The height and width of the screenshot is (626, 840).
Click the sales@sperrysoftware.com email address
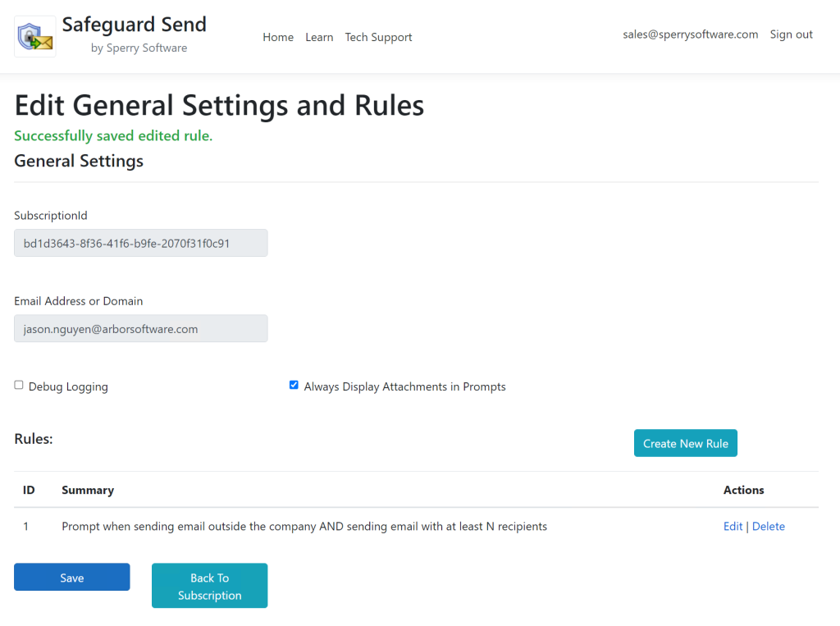[691, 34]
